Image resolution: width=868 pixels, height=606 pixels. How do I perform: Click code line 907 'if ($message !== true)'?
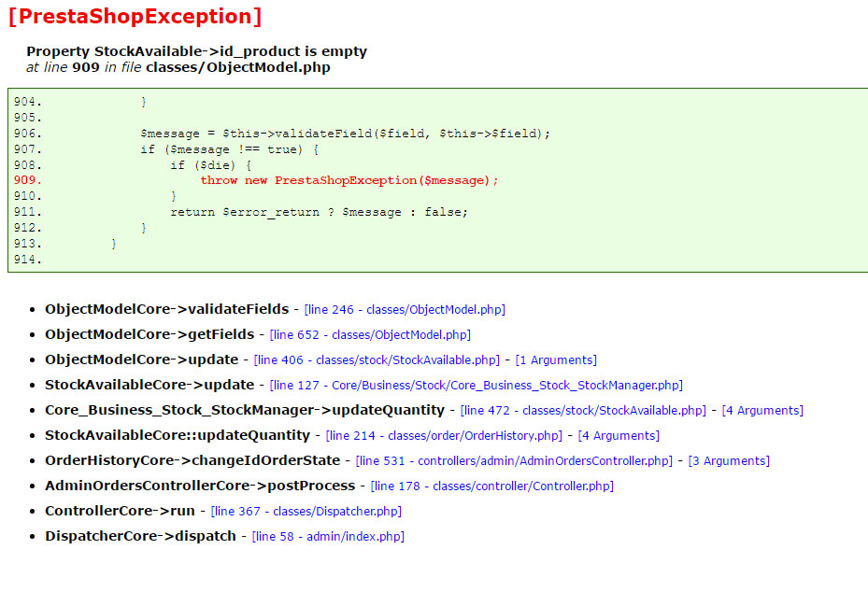230,149
